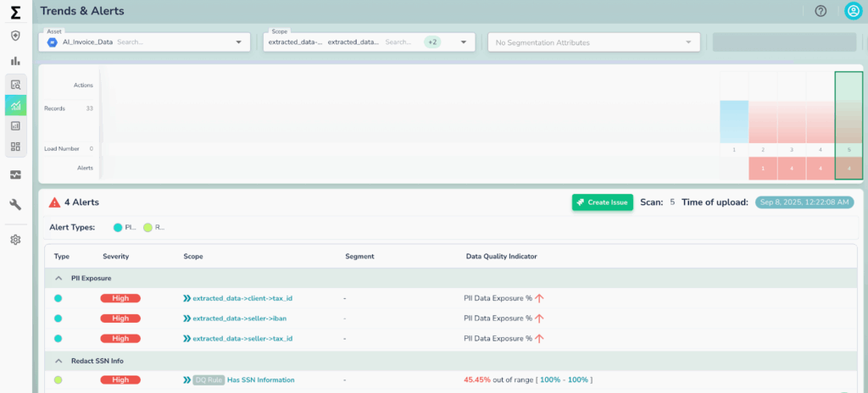Image resolution: width=868 pixels, height=393 pixels.
Task: Open the shield security page in sidebar
Action: point(15,36)
